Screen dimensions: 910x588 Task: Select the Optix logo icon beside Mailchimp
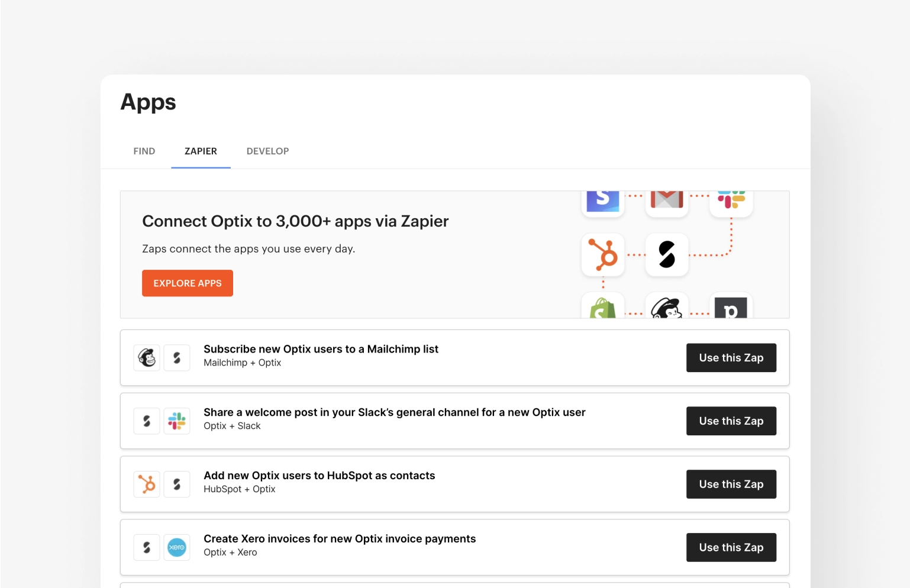[x=177, y=357]
